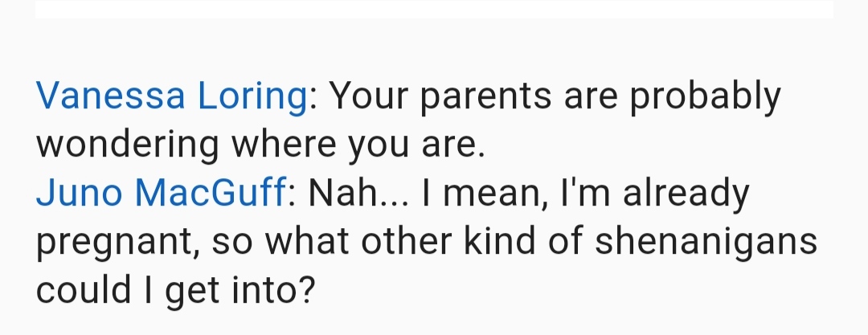Click the text "Your parents are probably"

coord(555,97)
